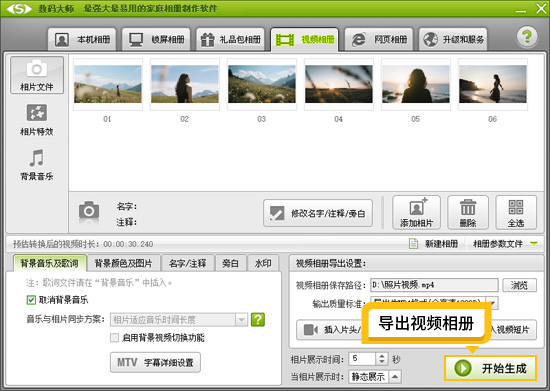Viewport: 550px width, 391px height.
Task: Uncheck the 取消背景音乐 checkbox
Action: tap(31, 300)
